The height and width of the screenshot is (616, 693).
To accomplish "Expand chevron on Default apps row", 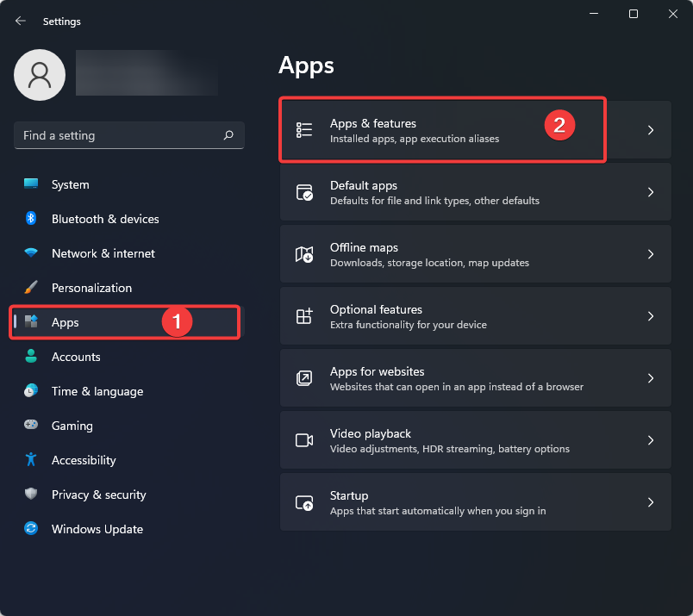I will (x=651, y=192).
